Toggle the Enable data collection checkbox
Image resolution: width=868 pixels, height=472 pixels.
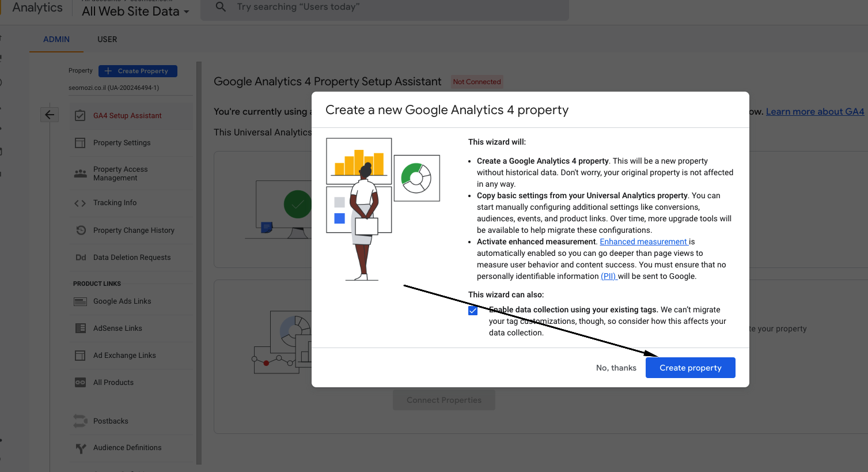pos(473,311)
